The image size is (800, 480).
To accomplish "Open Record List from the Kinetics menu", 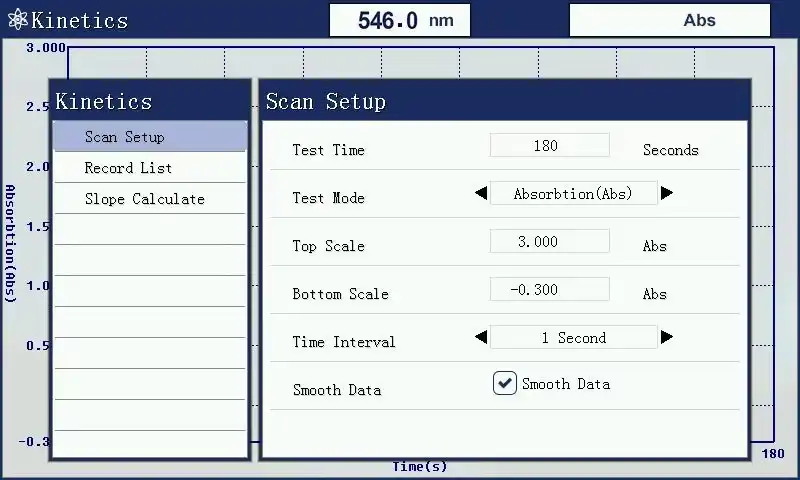I will point(149,168).
